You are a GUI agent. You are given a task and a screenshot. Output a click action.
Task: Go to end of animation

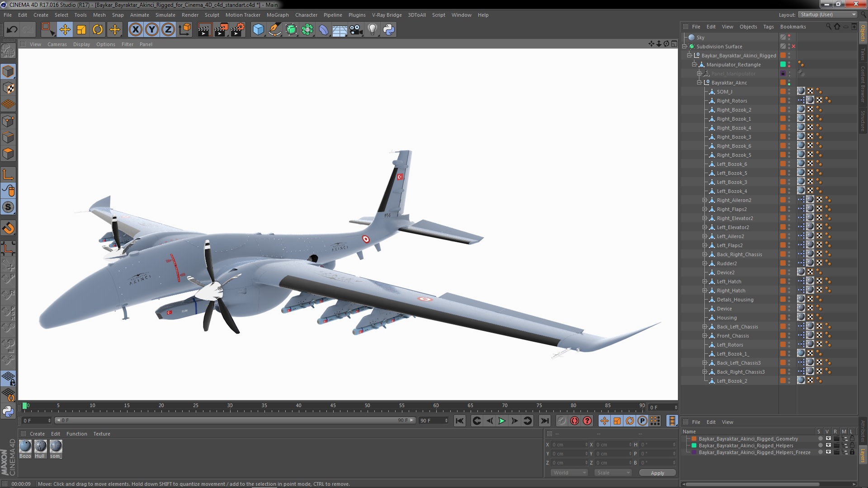[x=545, y=421]
